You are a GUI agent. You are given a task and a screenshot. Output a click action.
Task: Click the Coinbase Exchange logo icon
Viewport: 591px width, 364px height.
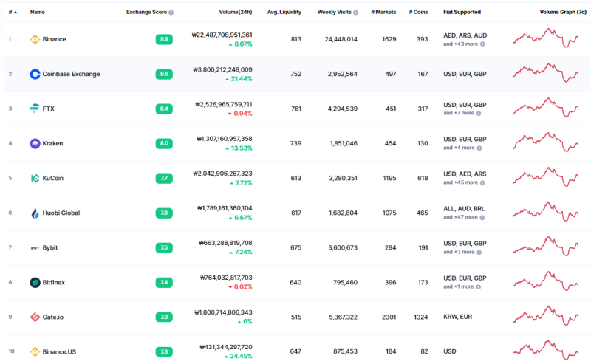[x=35, y=75]
